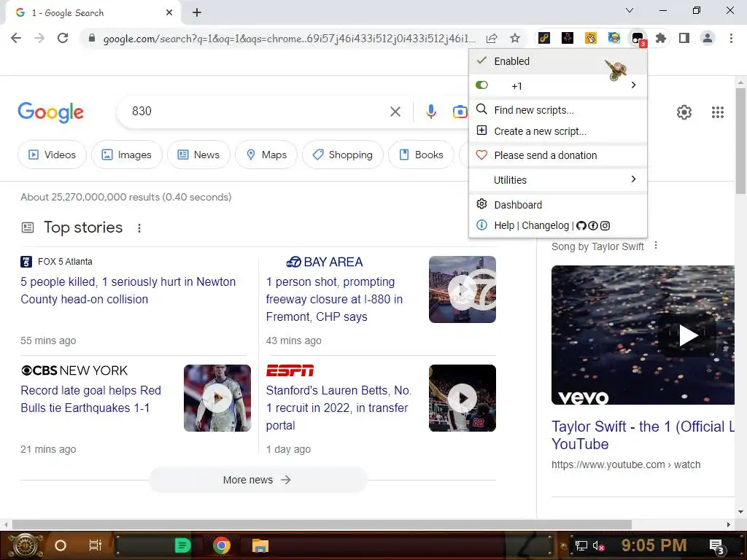Reload the page
Image resolution: width=747 pixels, height=560 pixels.
pyautogui.click(x=63, y=38)
